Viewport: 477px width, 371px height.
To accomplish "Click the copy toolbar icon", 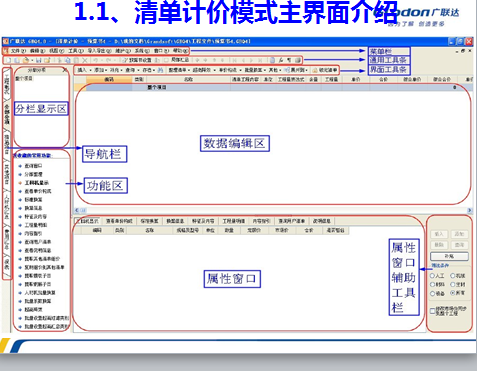I will click(x=68, y=60).
